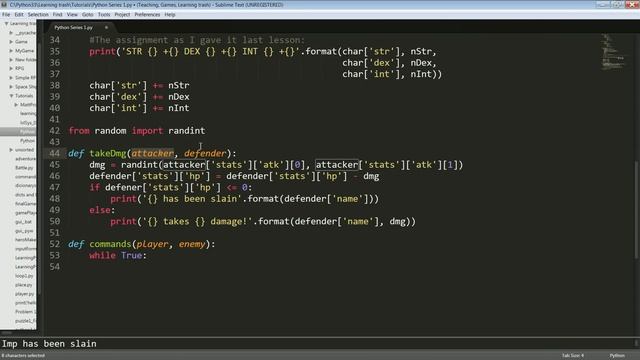Expand the MyGame folder arrow

coord(11,51)
